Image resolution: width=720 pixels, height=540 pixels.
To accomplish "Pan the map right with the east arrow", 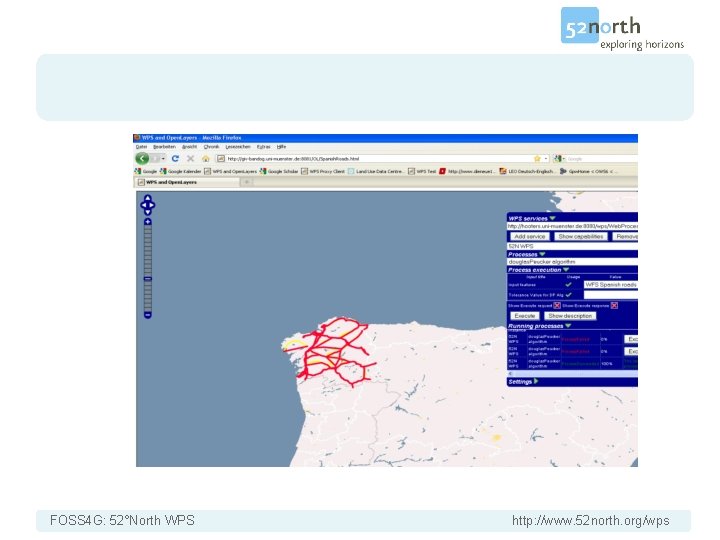I will click(152, 205).
